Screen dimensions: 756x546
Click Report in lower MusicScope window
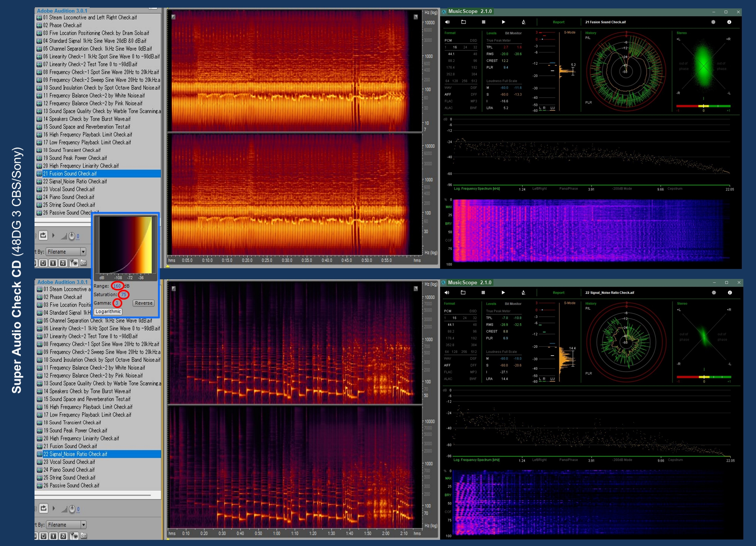(559, 293)
